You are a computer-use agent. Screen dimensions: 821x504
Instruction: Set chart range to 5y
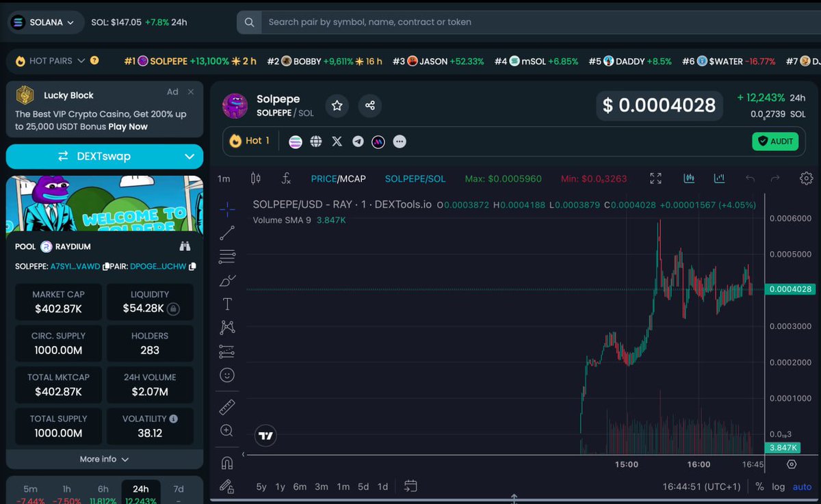[x=261, y=487]
